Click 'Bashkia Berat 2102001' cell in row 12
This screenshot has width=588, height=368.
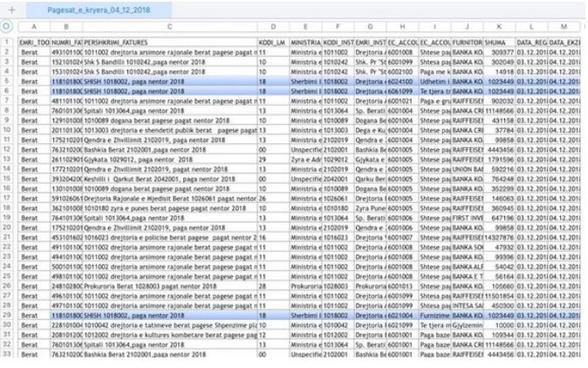click(x=169, y=149)
